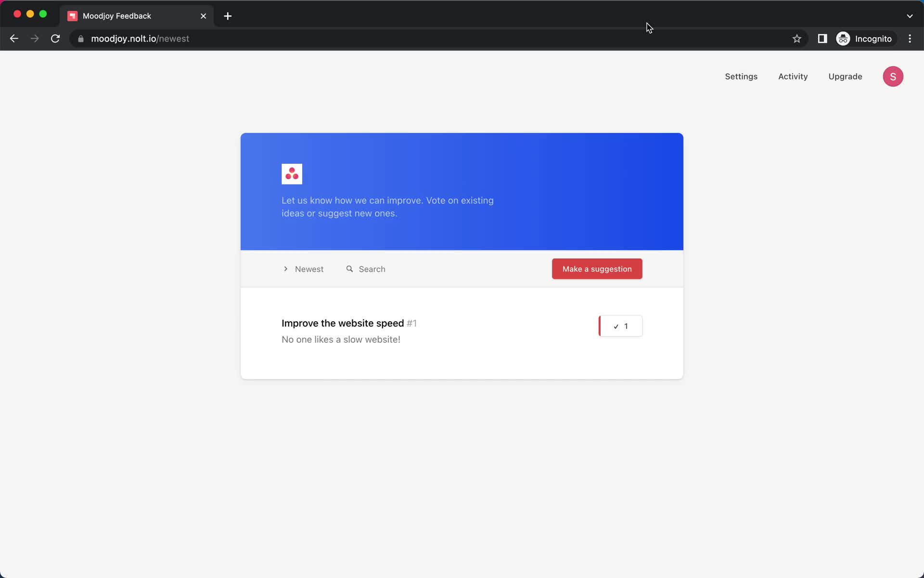Click the browser tab split-view icon
This screenshot has height=578, width=924.
822,39
